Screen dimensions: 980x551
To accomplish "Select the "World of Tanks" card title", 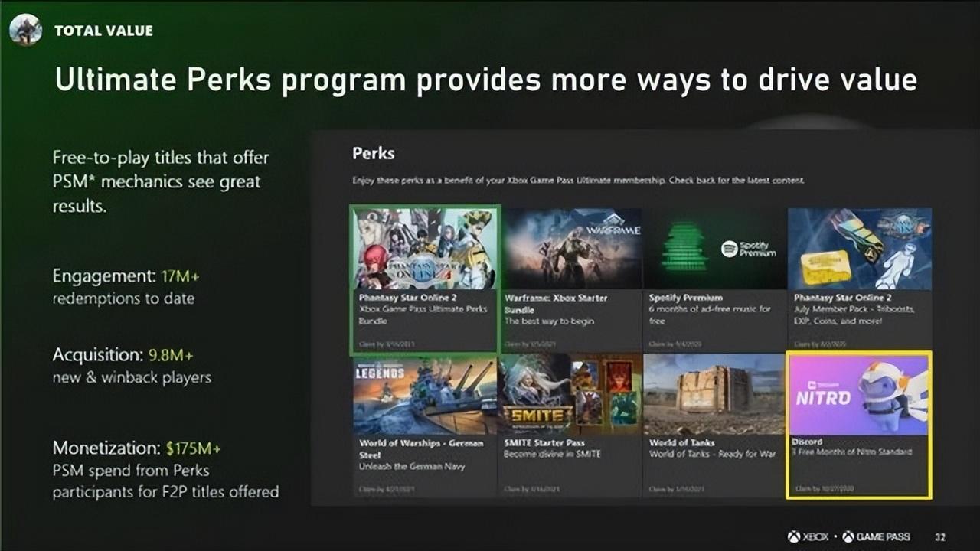I will pos(681,442).
